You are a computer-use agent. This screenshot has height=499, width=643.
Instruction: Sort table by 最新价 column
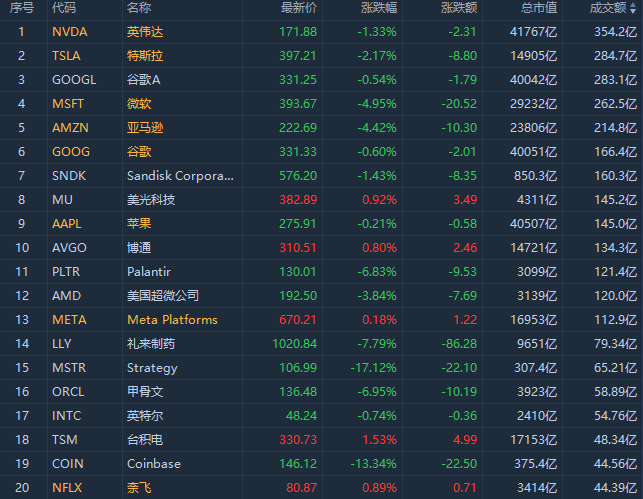(299, 8)
